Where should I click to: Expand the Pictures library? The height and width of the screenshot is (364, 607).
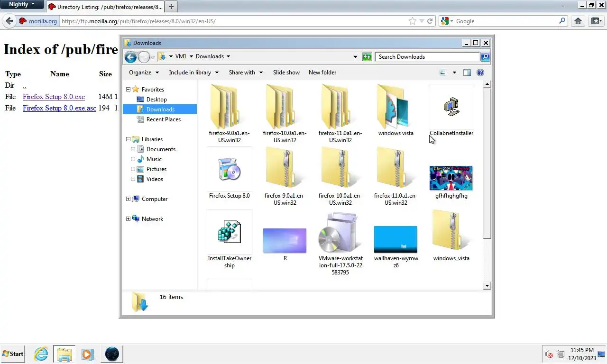pos(133,169)
